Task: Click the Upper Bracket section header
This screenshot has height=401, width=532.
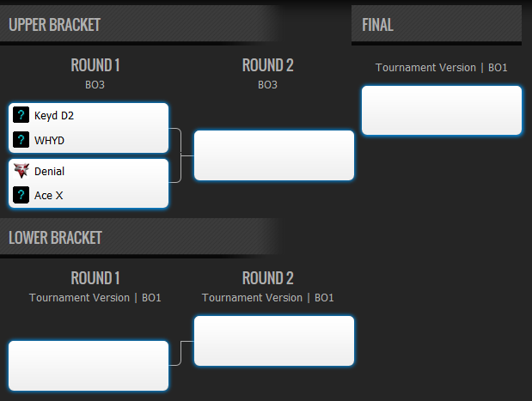Action: [54, 25]
